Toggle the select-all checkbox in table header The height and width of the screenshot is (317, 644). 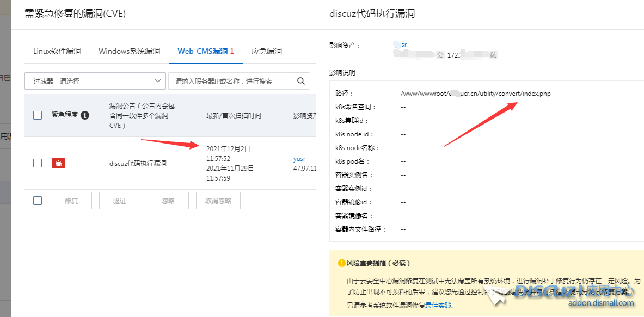click(x=38, y=115)
